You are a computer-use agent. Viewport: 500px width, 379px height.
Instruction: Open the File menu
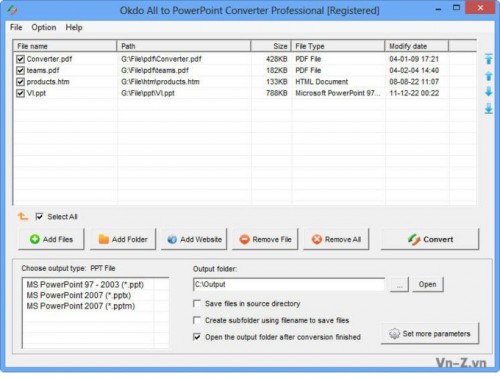16,27
